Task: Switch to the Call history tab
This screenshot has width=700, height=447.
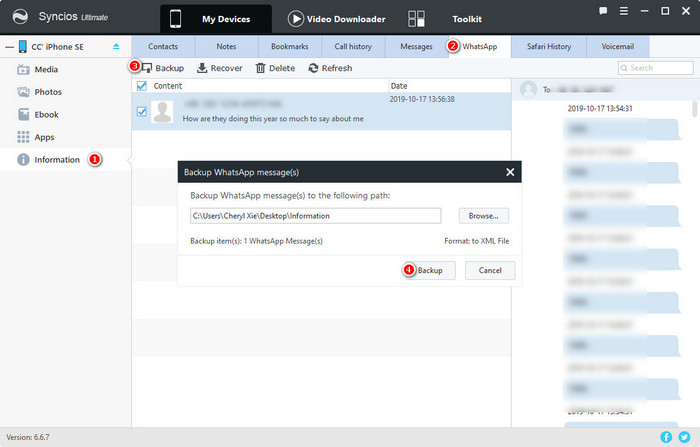Action: coord(353,46)
